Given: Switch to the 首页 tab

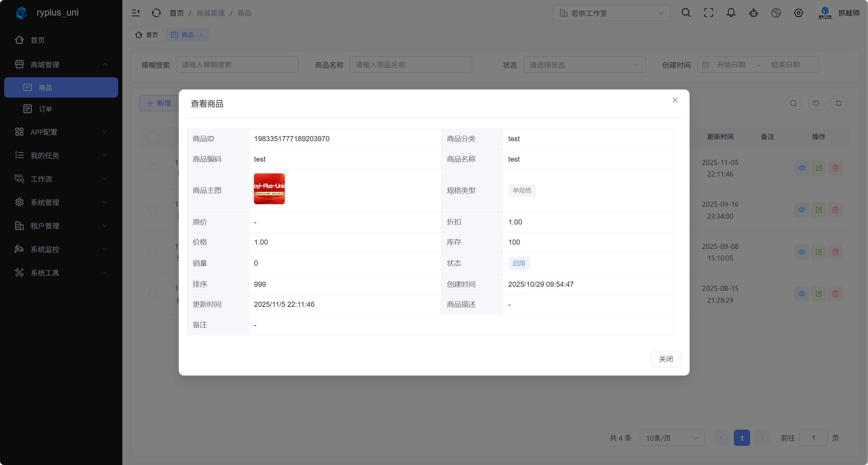Looking at the screenshot, I should click(147, 35).
